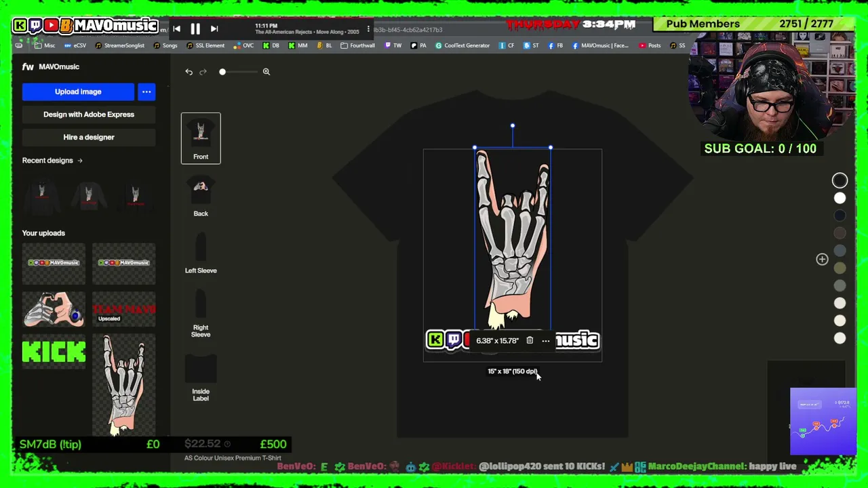Open the TW Twitch bookmark
The height and width of the screenshot is (488, 868).
click(393, 45)
